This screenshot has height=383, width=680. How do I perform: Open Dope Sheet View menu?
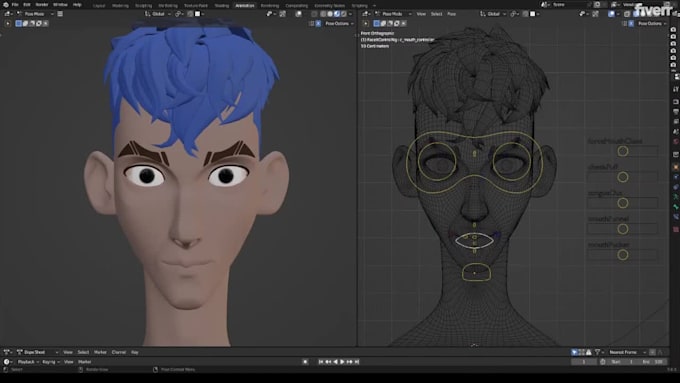68,352
